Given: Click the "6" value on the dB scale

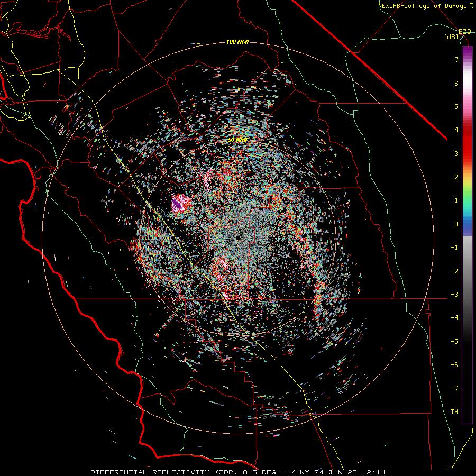Looking at the screenshot, I should tap(456, 83).
